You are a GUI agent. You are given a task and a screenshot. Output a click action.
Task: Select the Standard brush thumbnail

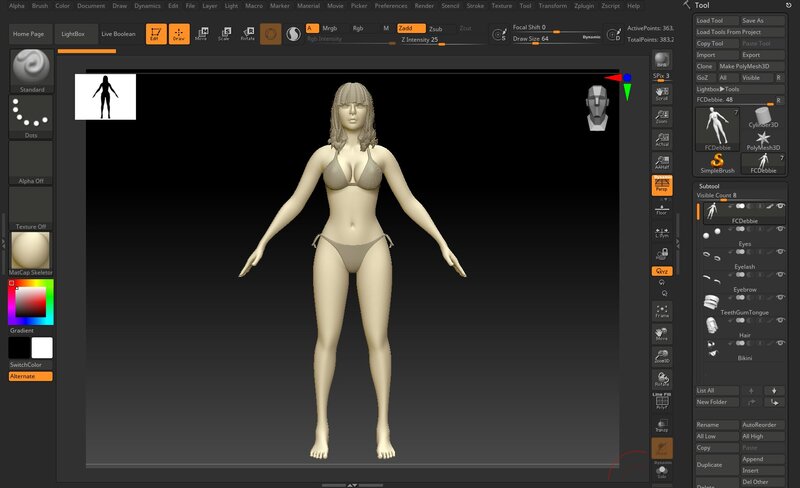pos(30,67)
